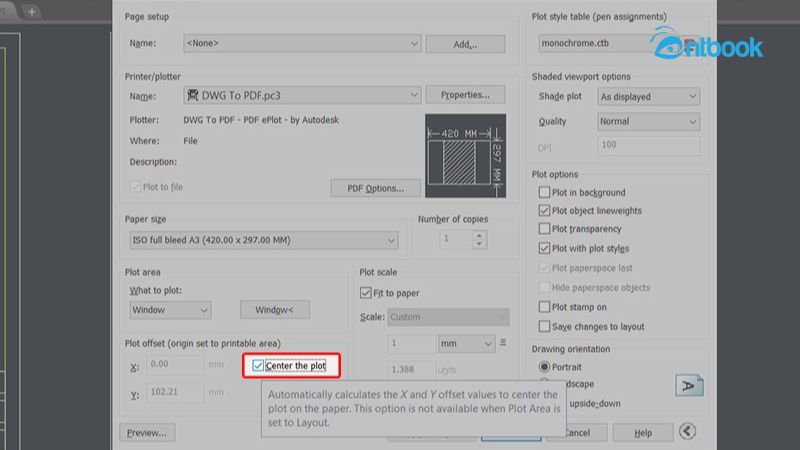This screenshot has height=450, width=800.
Task: Enable Plot in background option
Action: pos(544,192)
